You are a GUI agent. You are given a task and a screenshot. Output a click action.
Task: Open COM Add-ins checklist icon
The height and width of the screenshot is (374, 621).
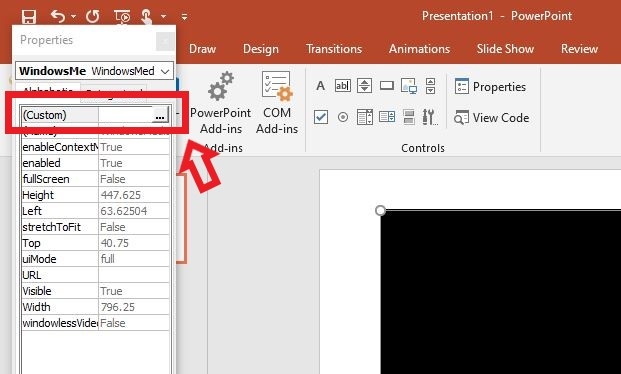point(277,86)
